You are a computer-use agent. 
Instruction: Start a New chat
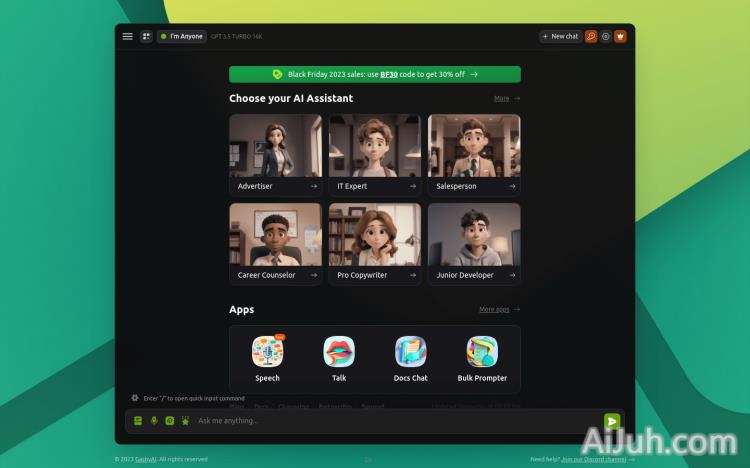[560, 36]
